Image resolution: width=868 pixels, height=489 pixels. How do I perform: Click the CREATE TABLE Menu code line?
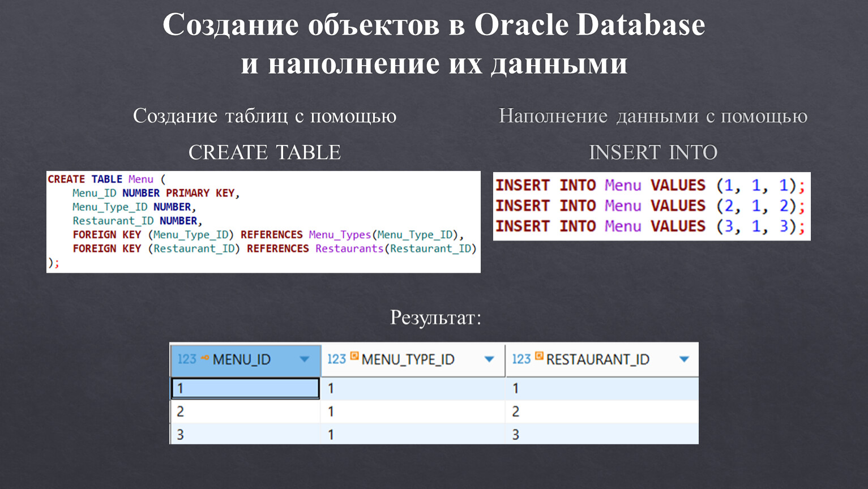(x=106, y=179)
